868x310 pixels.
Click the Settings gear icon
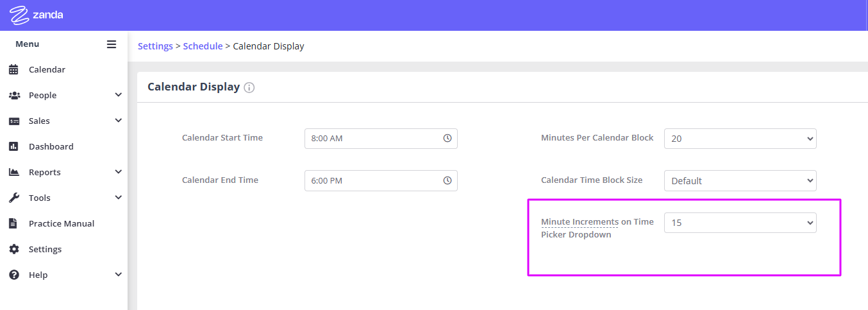click(x=13, y=249)
